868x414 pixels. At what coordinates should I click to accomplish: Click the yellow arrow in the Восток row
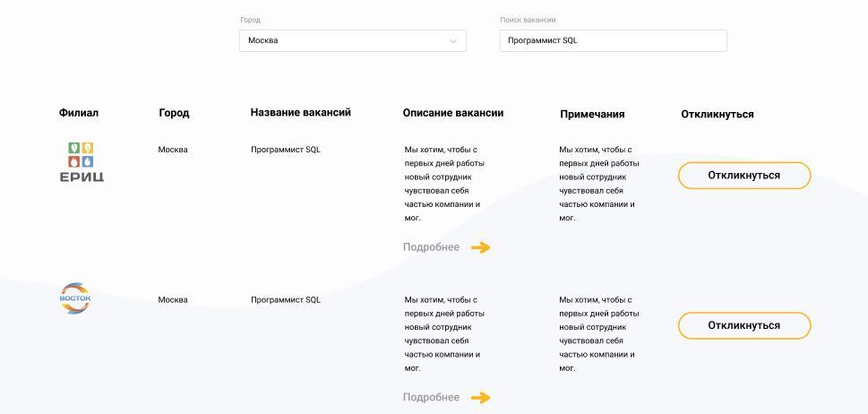tap(481, 398)
